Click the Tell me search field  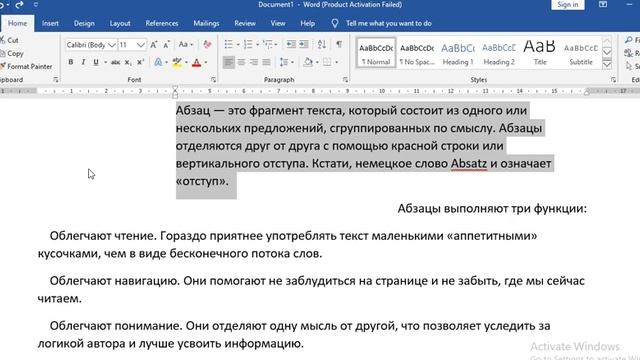pyautogui.click(x=389, y=23)
